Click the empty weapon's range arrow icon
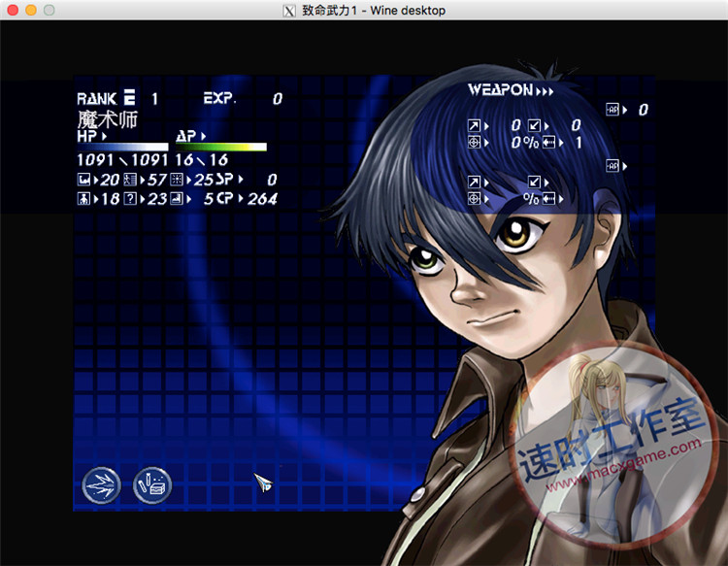 point(549,199)
